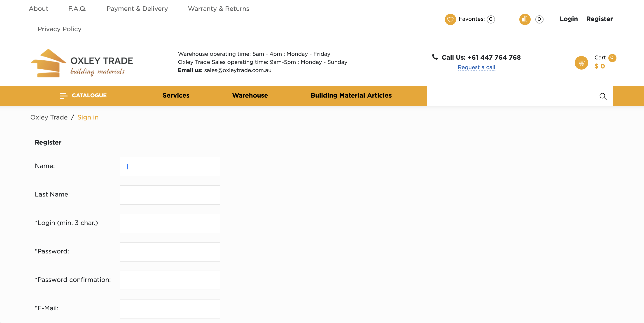Open the product comparison chart icon

tap(525, 19)
